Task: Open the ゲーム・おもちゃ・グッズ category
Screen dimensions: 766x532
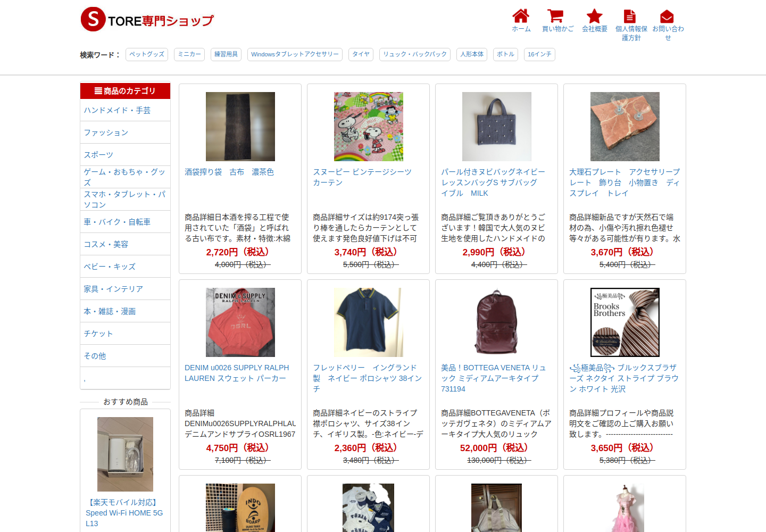Action: pos(125,177)
